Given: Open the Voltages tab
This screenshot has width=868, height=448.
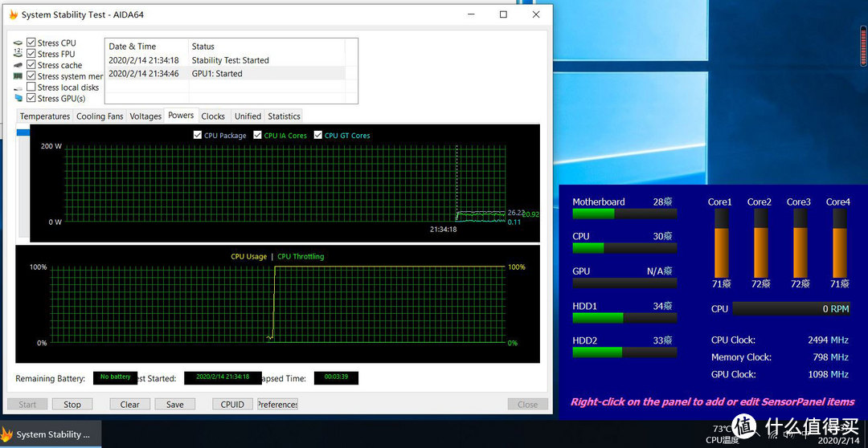Looking at the screenshot, I should click(x=145, y=116).
